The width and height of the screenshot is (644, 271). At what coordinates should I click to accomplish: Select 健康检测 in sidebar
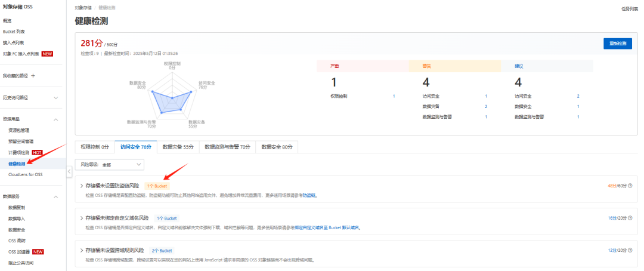click(17, 164)
